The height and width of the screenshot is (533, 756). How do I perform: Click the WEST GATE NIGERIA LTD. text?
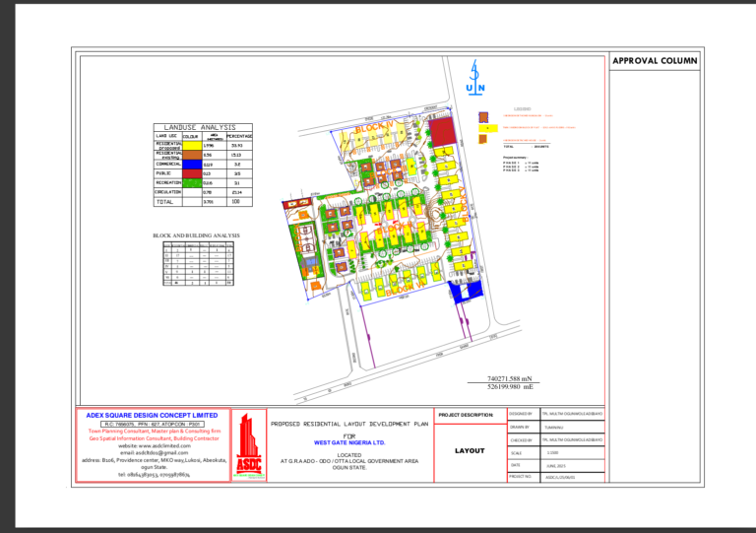pyautogui.click(x=349, y=443)
